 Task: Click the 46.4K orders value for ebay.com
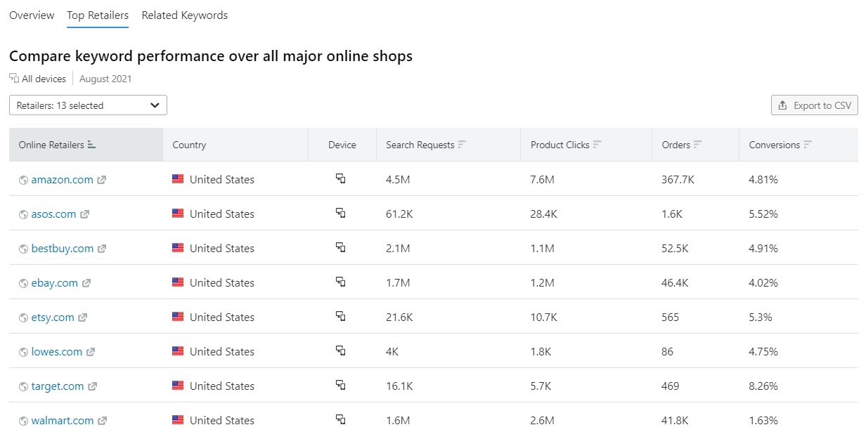(x=675, y=283)
